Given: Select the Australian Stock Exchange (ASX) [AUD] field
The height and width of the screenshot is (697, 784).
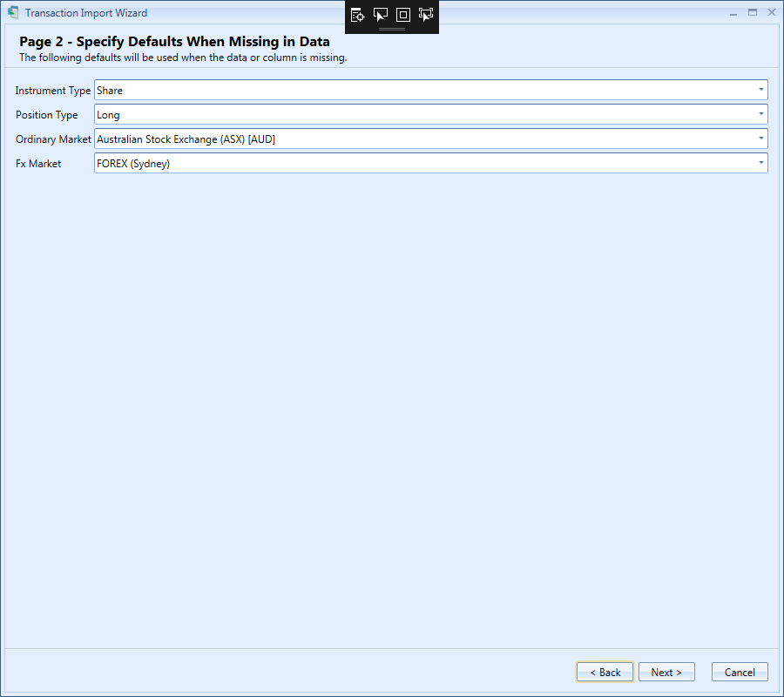Looking at the screenshot, I should [x=431, y=139].
